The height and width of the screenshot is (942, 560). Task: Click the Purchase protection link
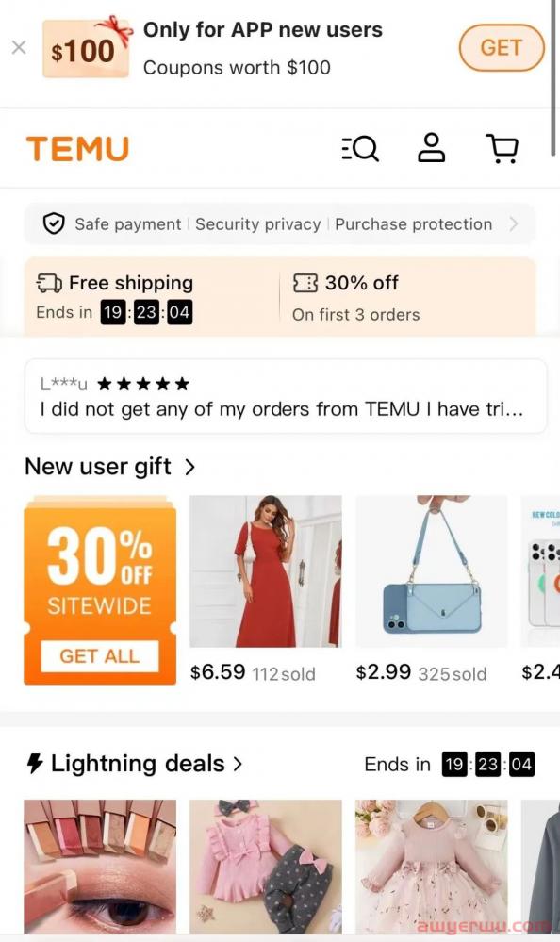click(x=413, y=224)
